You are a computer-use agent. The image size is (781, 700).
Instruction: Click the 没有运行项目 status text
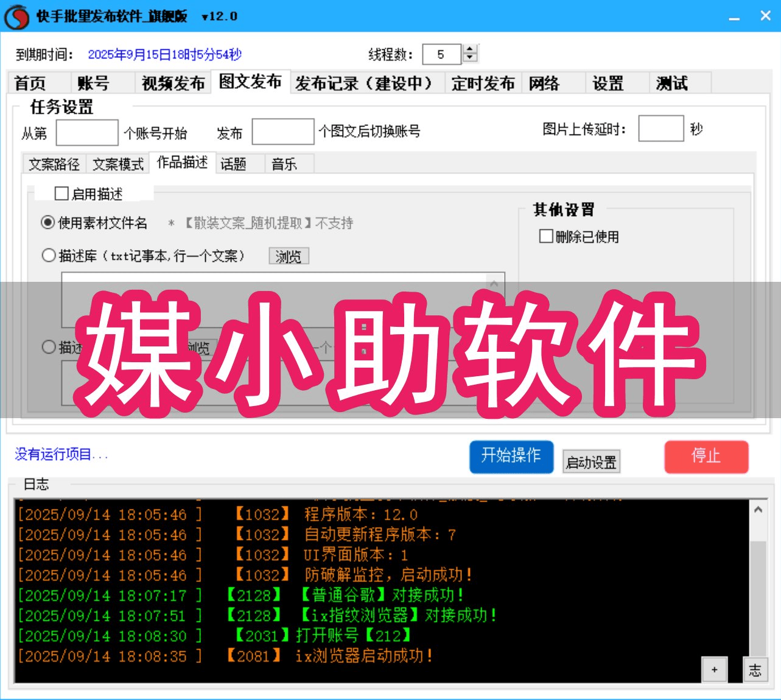pyautogui.click(x=61, y=454)
